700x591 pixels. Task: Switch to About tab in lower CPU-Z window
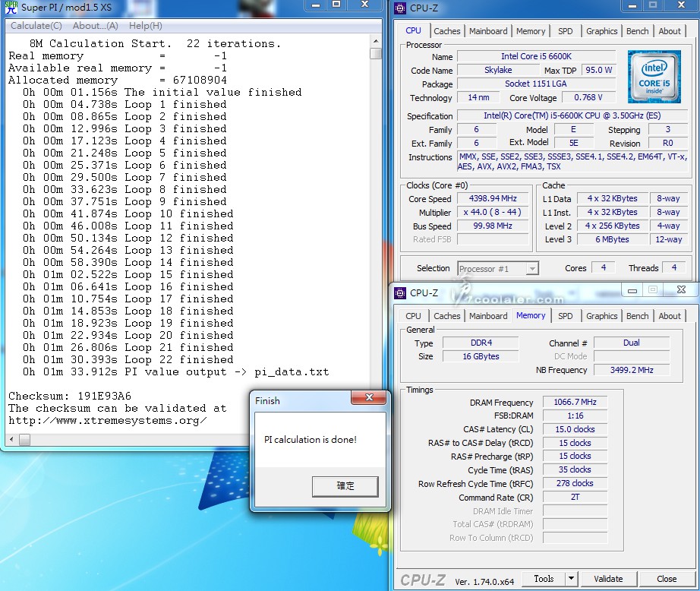pyautogui.click(x=670, y=316)
